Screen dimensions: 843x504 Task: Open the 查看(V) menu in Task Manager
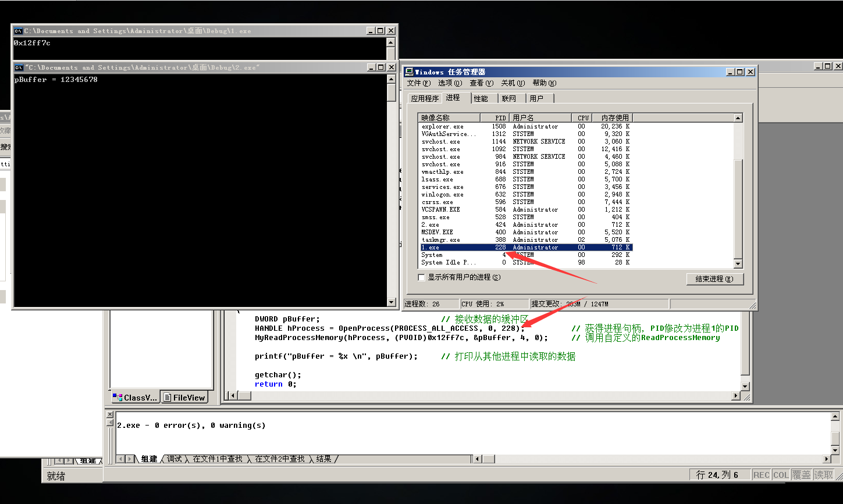[481, 83]
